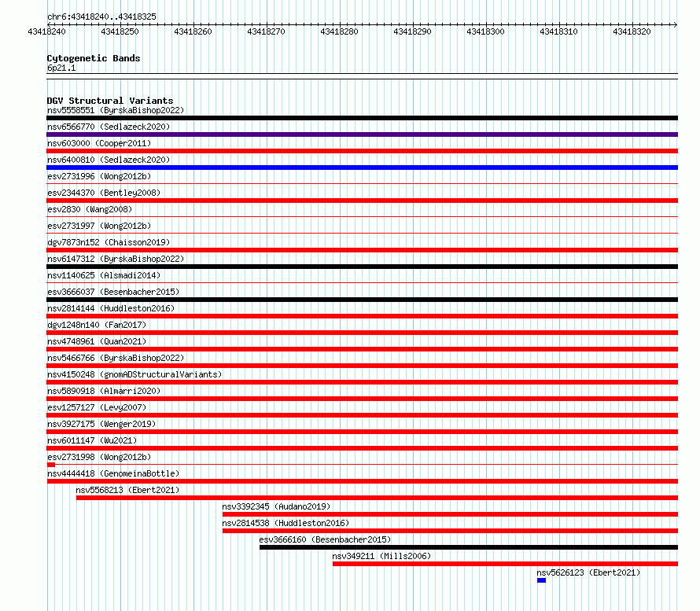Click the black esv3666160 variant bar

coord(469,547)
